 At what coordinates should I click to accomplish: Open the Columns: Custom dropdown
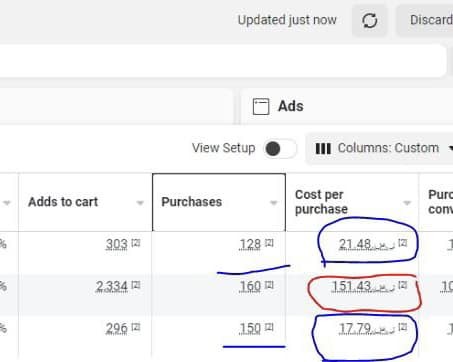tap(380, 149)
